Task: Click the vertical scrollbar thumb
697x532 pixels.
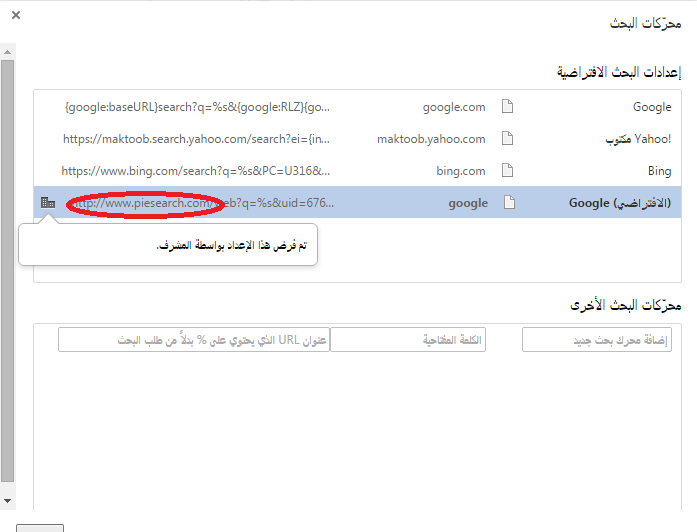Action: point(8,271)
